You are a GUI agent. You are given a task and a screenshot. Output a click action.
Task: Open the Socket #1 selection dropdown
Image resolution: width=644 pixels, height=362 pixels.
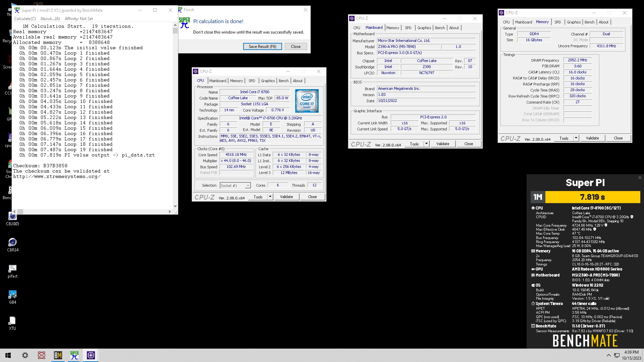[x=235, y=186]
